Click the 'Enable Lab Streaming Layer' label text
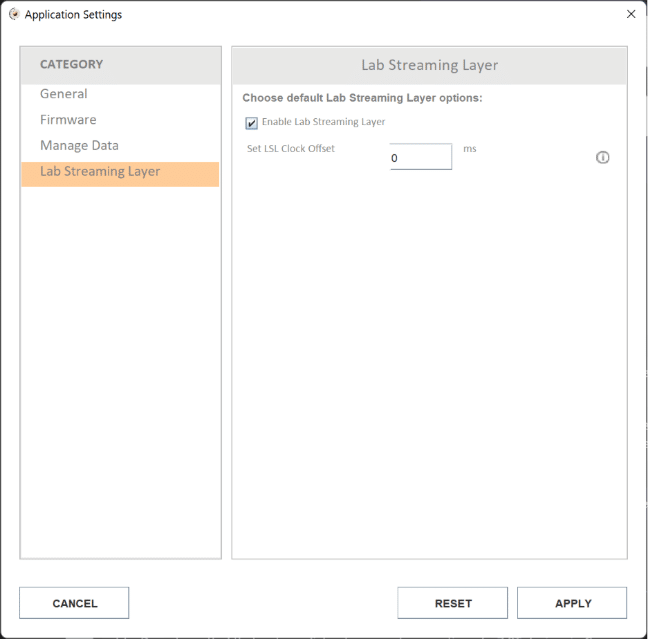 (x=323, y=122)
